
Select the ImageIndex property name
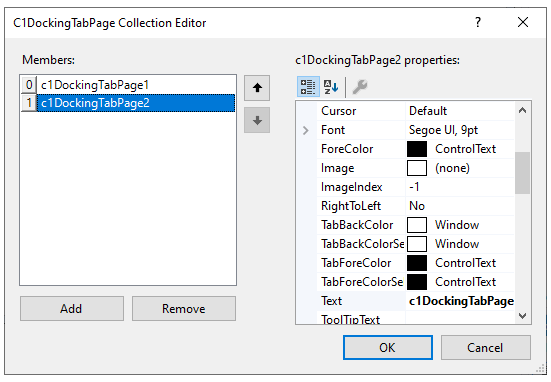tap(351, 187)
